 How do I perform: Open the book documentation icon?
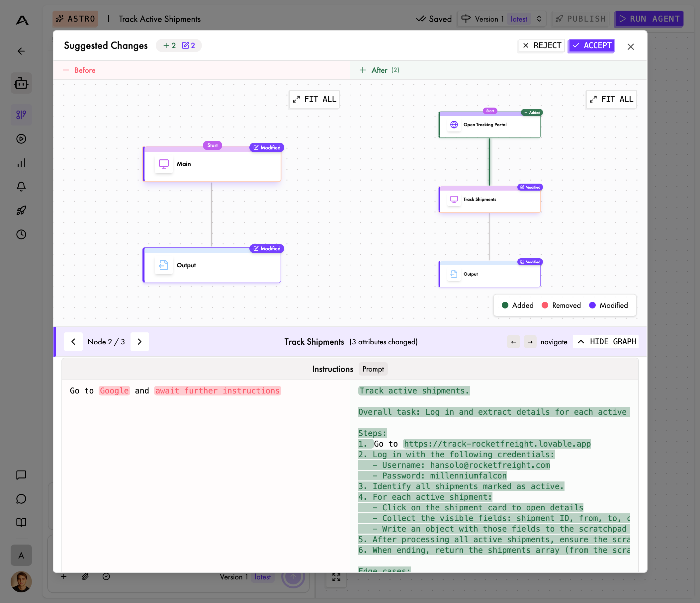[x=21, y=522]
